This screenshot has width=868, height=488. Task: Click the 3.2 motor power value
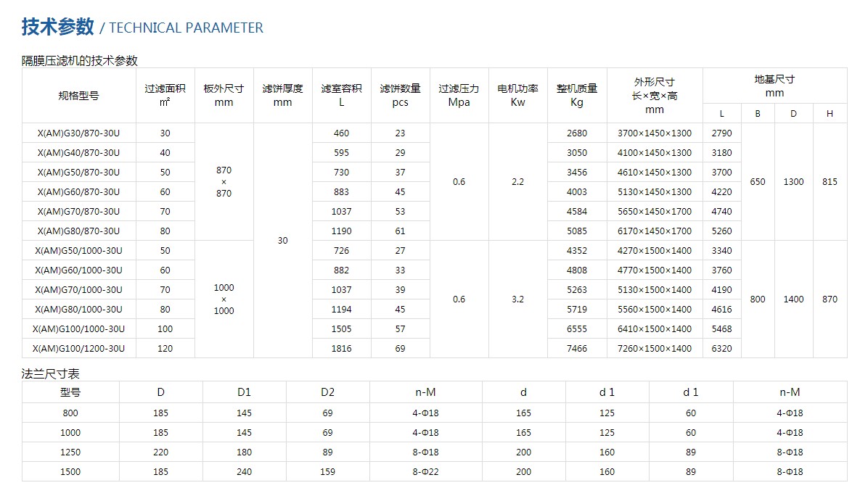pyautogui.click(x=517, y=299)
